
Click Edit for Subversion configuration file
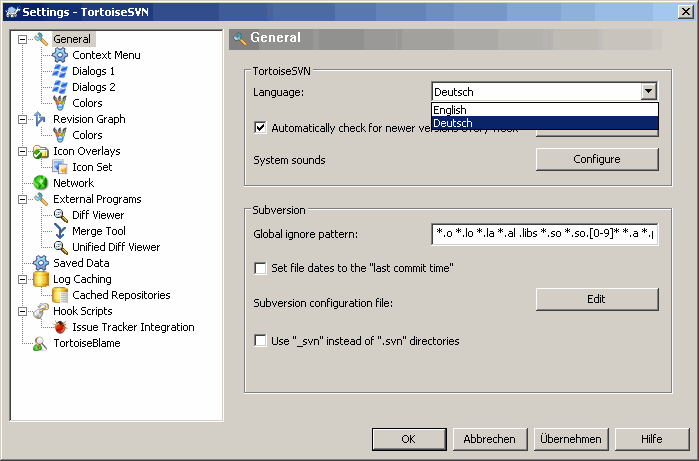pyautogui.click(x=597, y=299)
